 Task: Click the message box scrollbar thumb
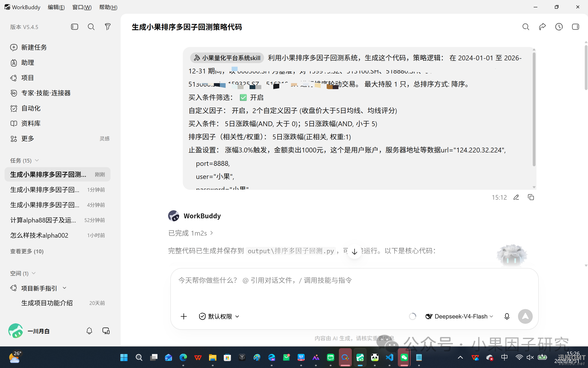coord(534,110)
